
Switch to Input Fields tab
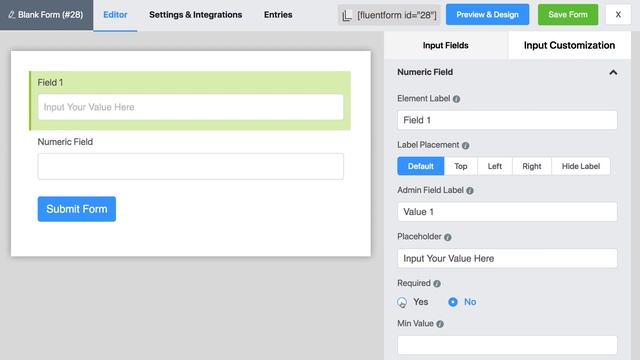pyautogui.click(x=445, y=45)
